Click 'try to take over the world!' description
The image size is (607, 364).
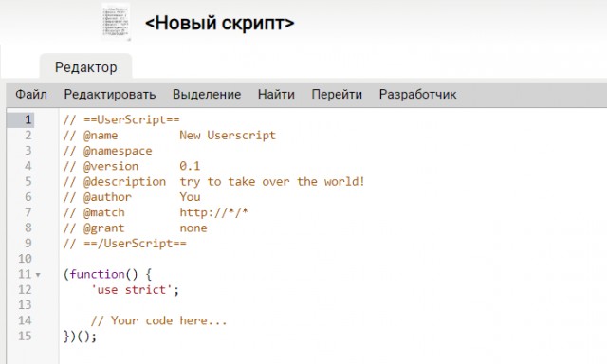(x=272, y=181)
